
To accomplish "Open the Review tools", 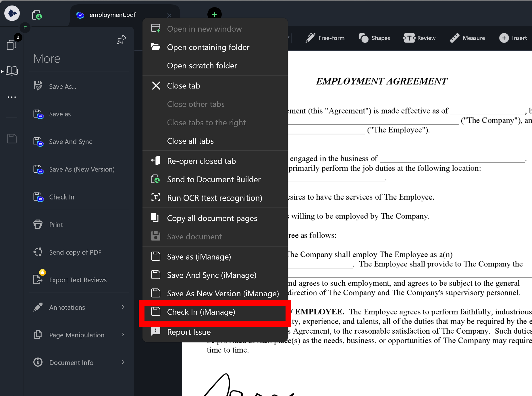I will pyautogui.click(x=419, y=38).
